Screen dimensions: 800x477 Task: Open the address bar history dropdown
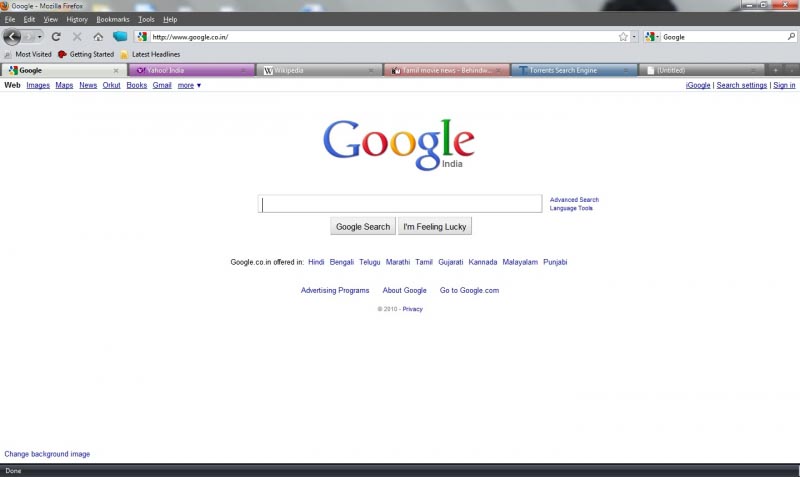(634, 37)
